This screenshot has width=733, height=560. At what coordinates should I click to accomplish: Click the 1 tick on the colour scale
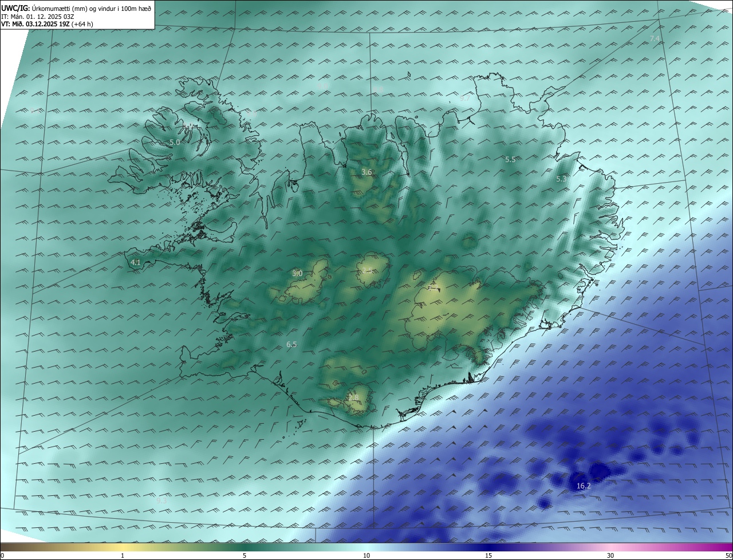pos(123,556)
